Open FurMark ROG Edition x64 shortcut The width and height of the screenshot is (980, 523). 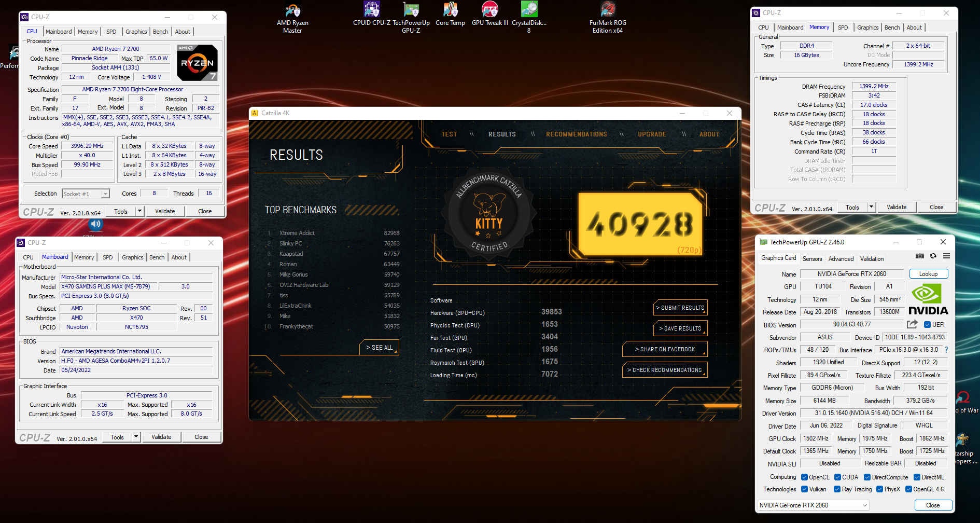608,18
